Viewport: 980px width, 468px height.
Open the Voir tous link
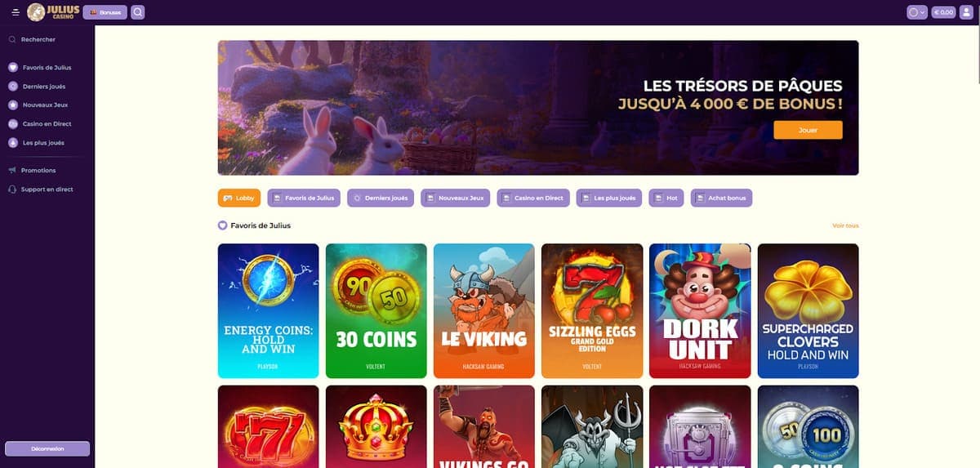point(845,225)
